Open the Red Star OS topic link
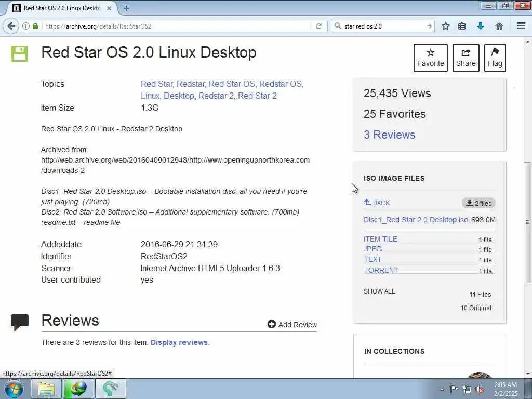 point(232,84)
